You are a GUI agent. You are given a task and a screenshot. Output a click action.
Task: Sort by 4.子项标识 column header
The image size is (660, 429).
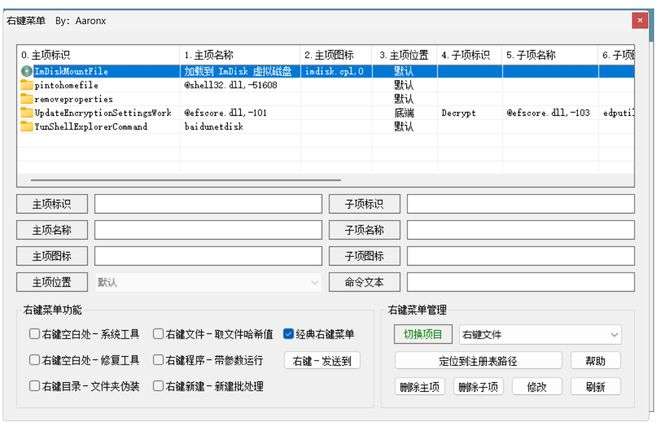469,55
